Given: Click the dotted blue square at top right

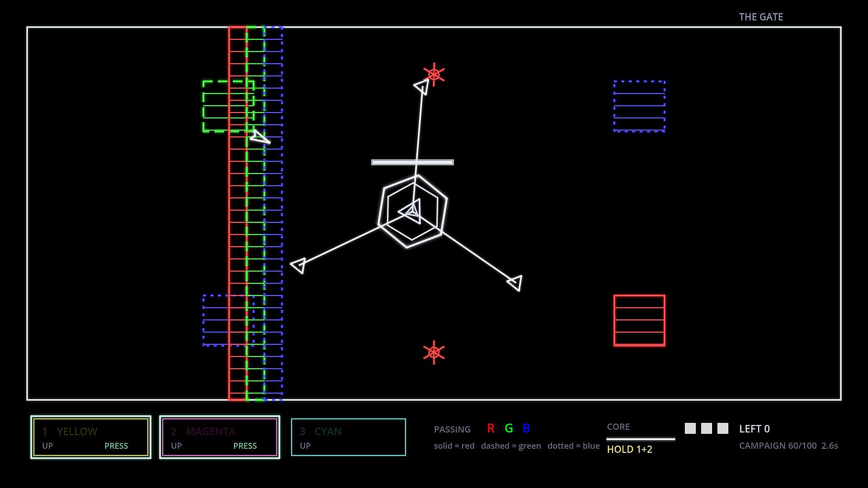Looking at the screenshot, I should 639,107.
